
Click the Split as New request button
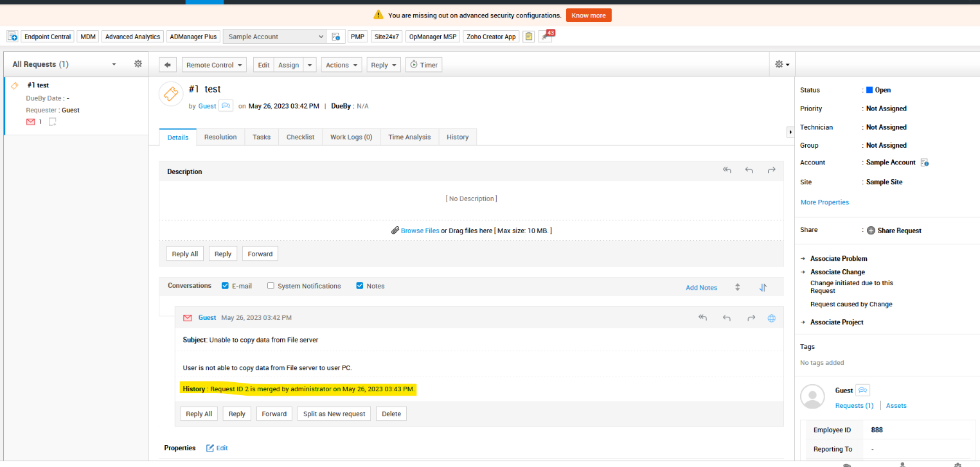(334, 414)
